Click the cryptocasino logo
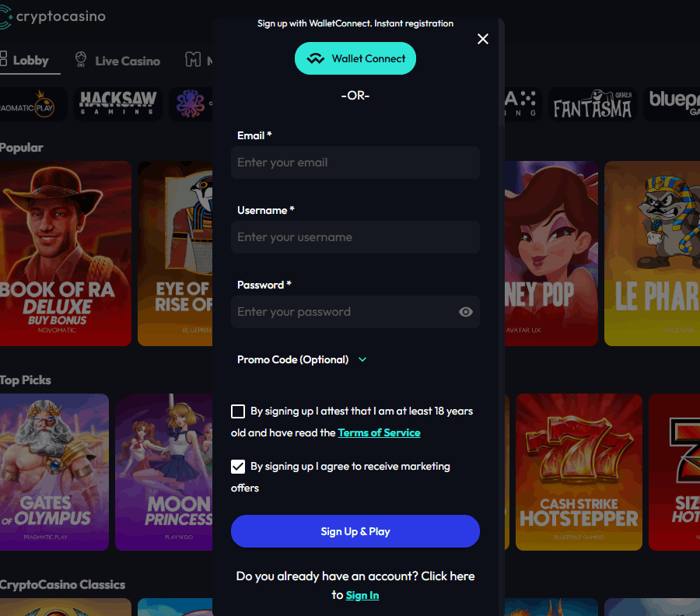The image size is (700, 616). [53, 16]
